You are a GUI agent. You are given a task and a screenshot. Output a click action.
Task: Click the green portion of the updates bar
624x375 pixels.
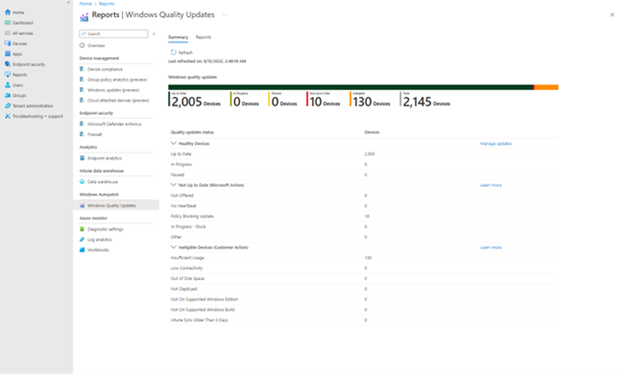[x=350, y=87]
